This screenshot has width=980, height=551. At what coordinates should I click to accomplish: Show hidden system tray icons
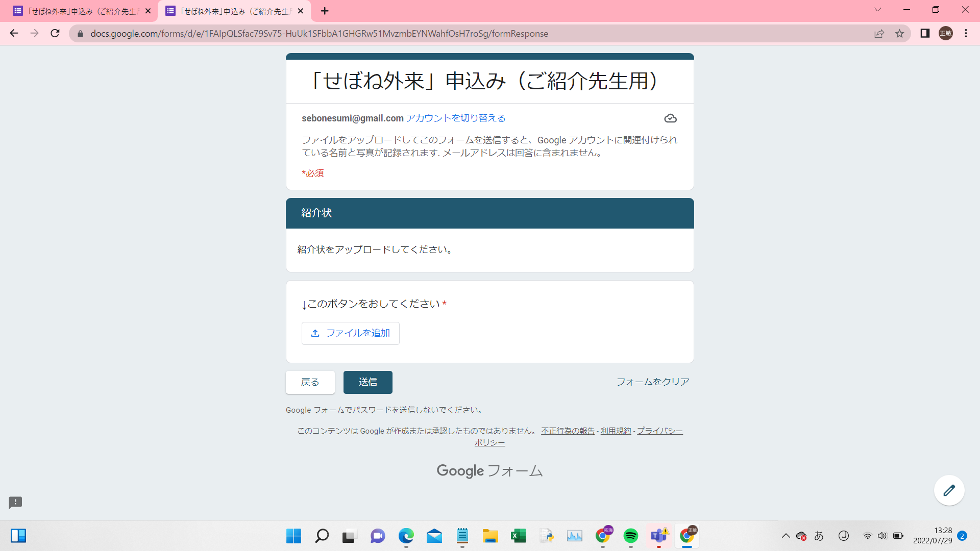tap(786, 536)
